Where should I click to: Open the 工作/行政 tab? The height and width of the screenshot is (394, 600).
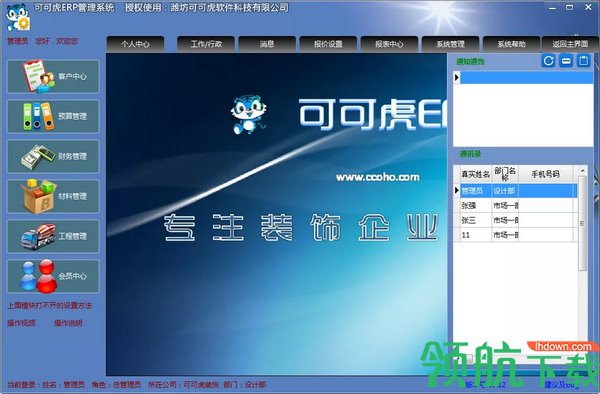206,44
